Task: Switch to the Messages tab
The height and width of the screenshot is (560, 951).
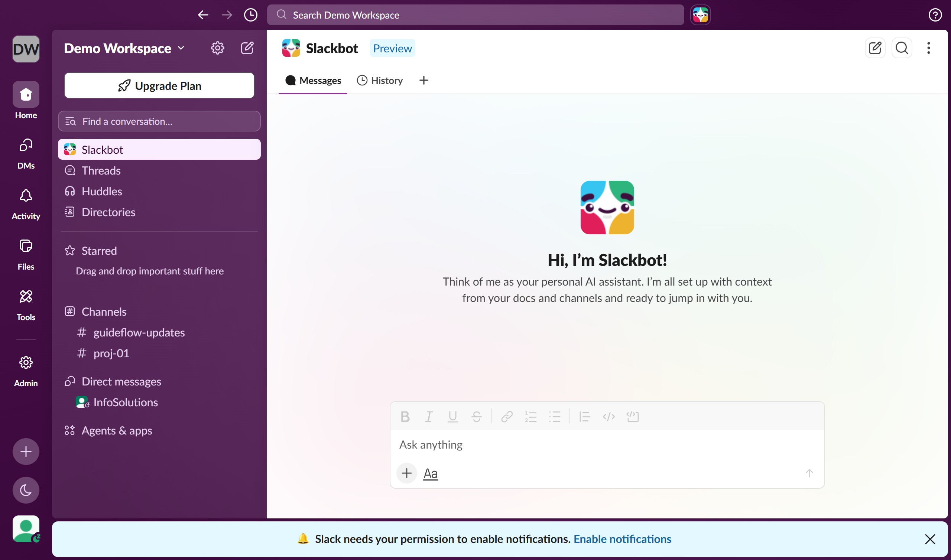Action: click(x=313, y=80)
